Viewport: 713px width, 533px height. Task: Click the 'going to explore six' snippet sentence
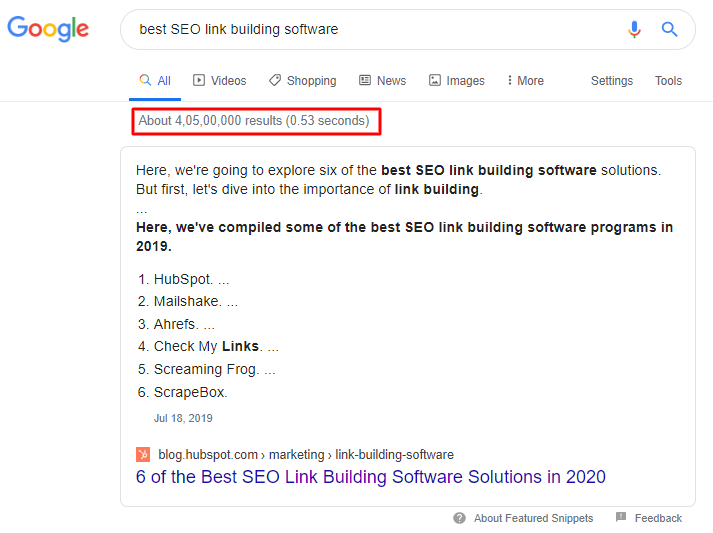coord(398,180)
